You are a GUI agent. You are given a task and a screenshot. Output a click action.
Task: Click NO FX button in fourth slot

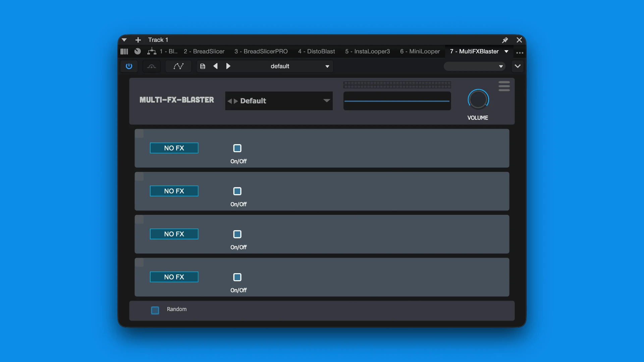pyautogui.click(x=174, y=277)
